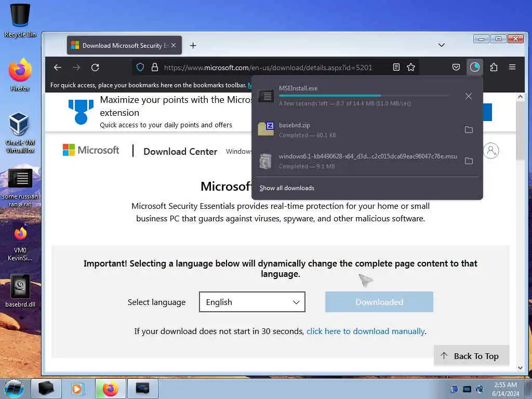Open the Pocket save icon
The image size is (532, 399).
(x=456, y=67)
